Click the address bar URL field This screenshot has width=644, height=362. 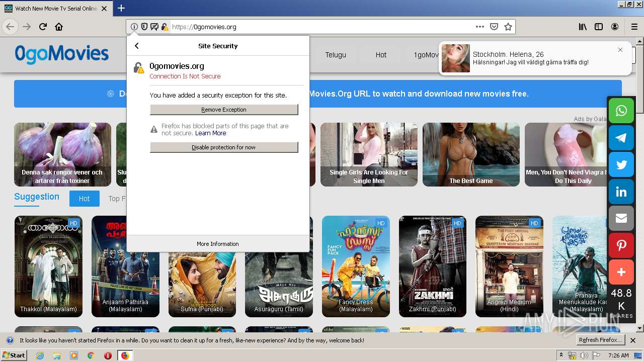coord(322,27)
